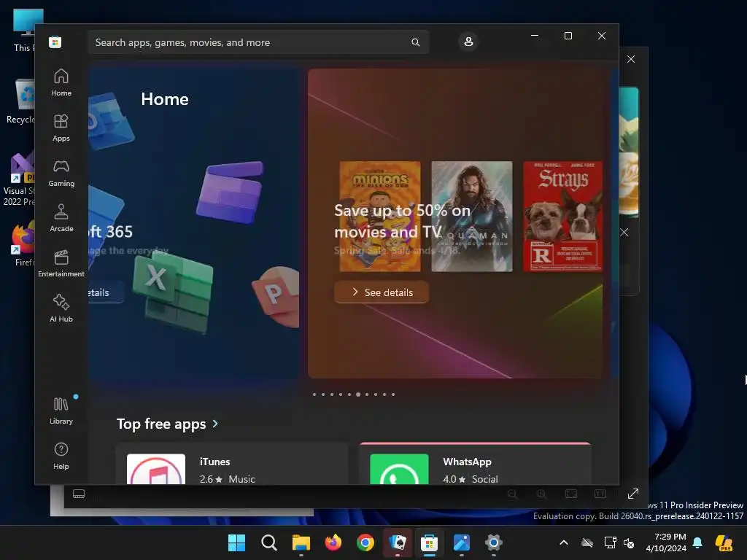Open the Gaming section
This screenshot has height=560, width=747.
pyautogui.click(x=61, y=174)
